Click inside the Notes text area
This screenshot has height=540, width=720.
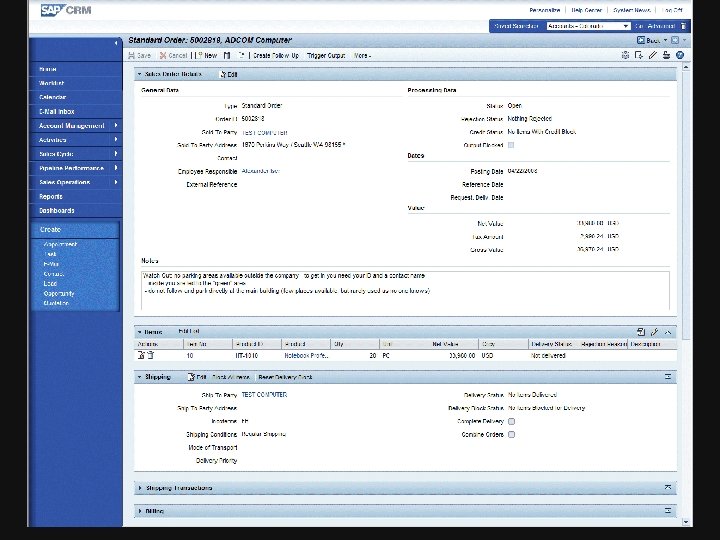click(x=405, y=290)
